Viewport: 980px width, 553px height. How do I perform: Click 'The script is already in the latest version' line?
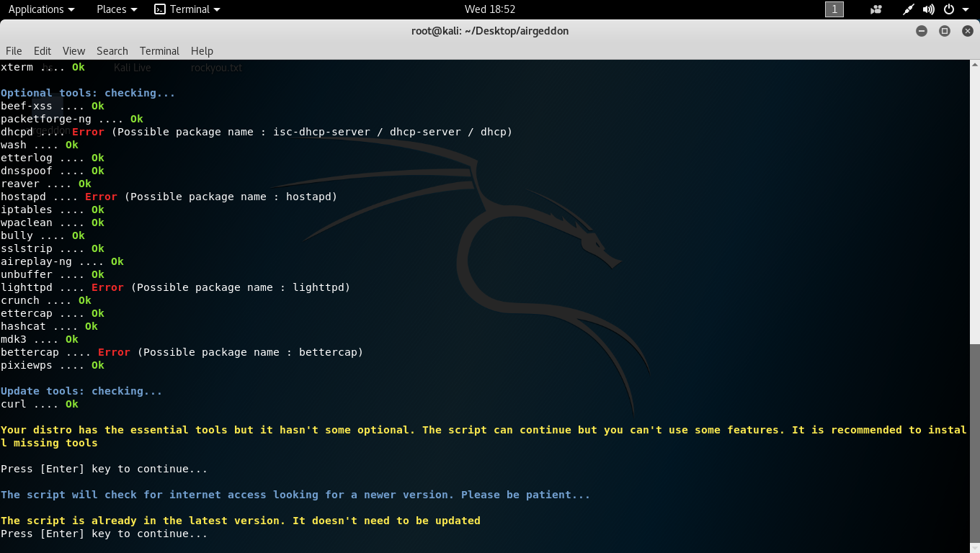coord(241,521)
